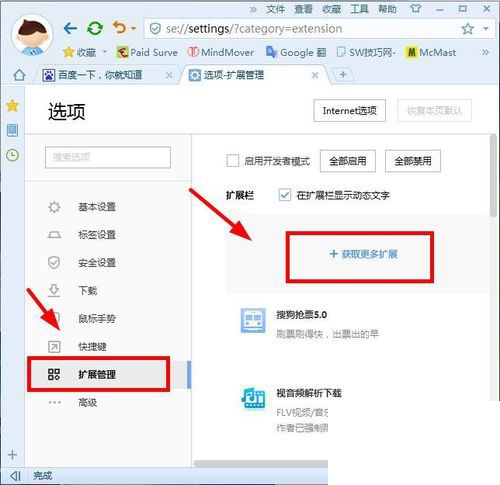Click the 获取更多扩展 link
The image size is (500, 485).
pyautogui.click(x=363, y=255)
